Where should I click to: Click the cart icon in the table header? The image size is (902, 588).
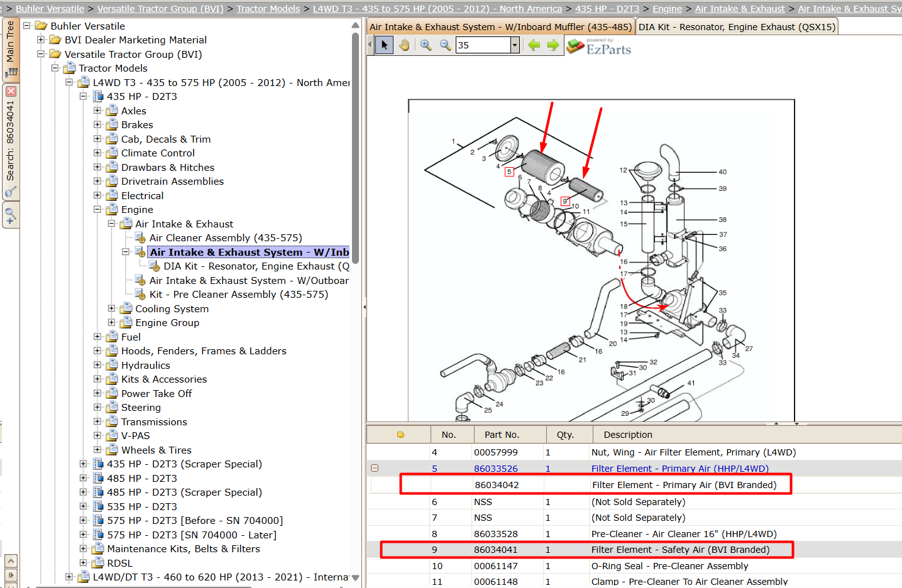pyautogui.click(x=400, y=435)
